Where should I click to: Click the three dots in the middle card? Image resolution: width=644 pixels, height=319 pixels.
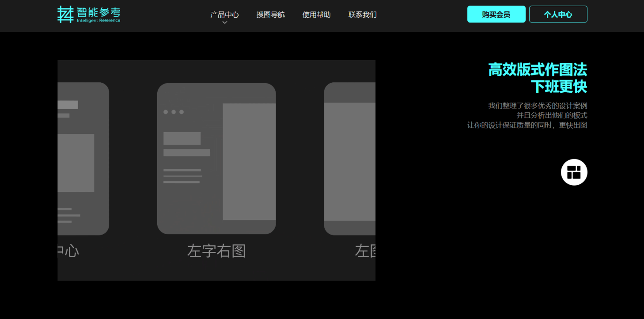[x=173, y=112]
